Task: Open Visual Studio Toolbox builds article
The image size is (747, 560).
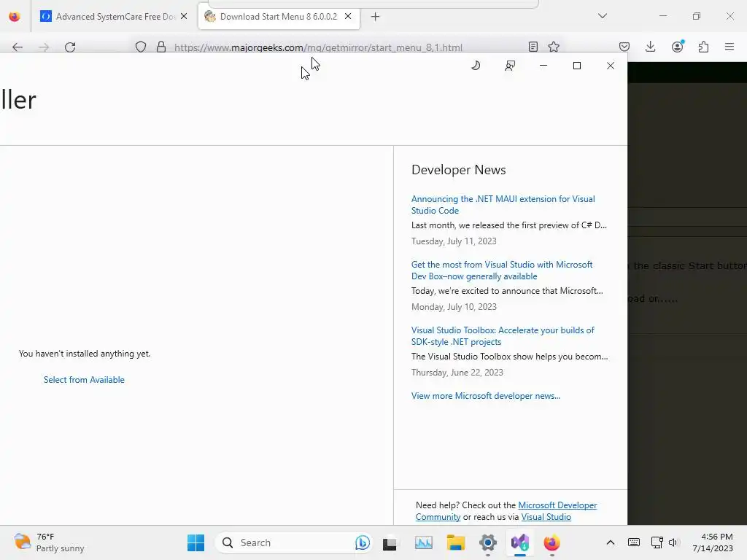Action: click(503, 335)
